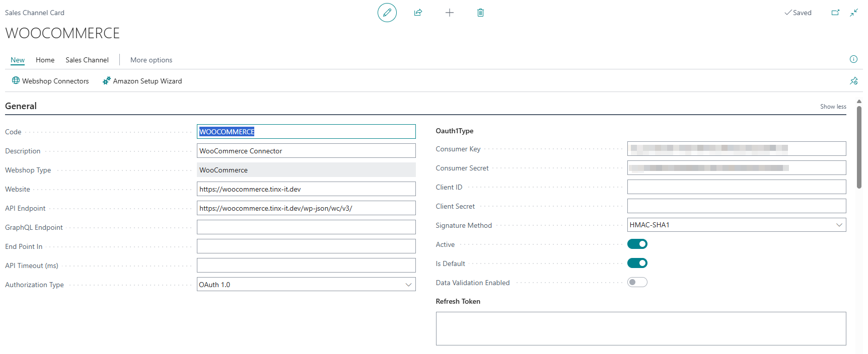Click the Webshop Type field

(x=306, y=170)
